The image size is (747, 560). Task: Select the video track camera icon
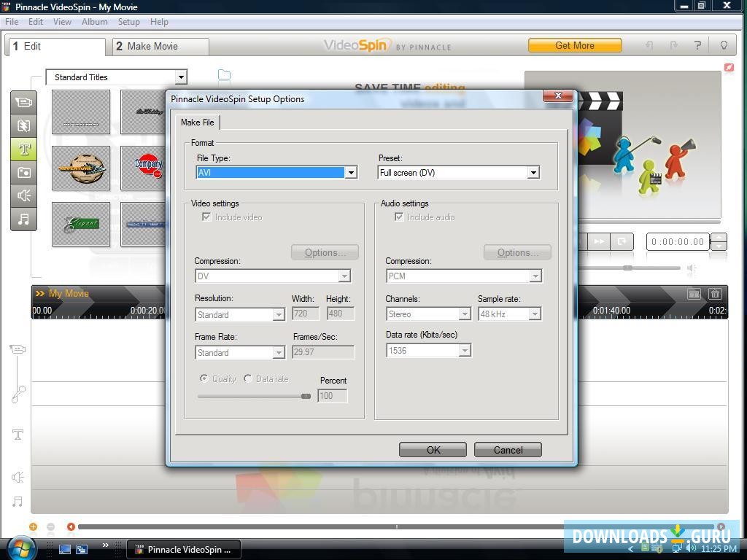click(x=18, y=349)
